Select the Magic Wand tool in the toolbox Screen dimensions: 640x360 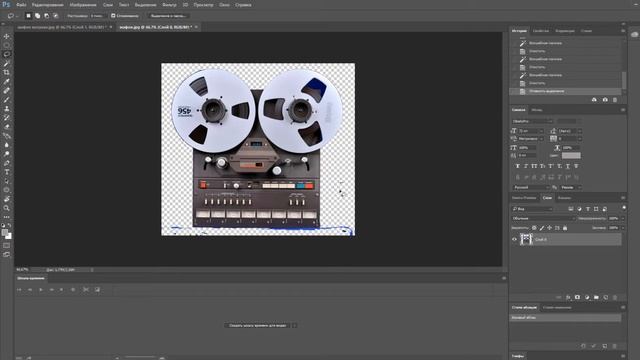point(7,63)
